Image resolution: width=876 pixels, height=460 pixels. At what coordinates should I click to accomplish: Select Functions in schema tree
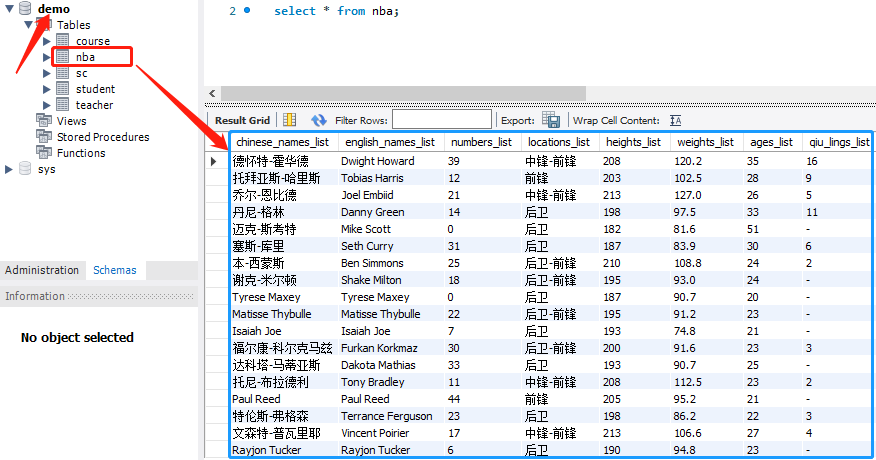coord(81,153)
